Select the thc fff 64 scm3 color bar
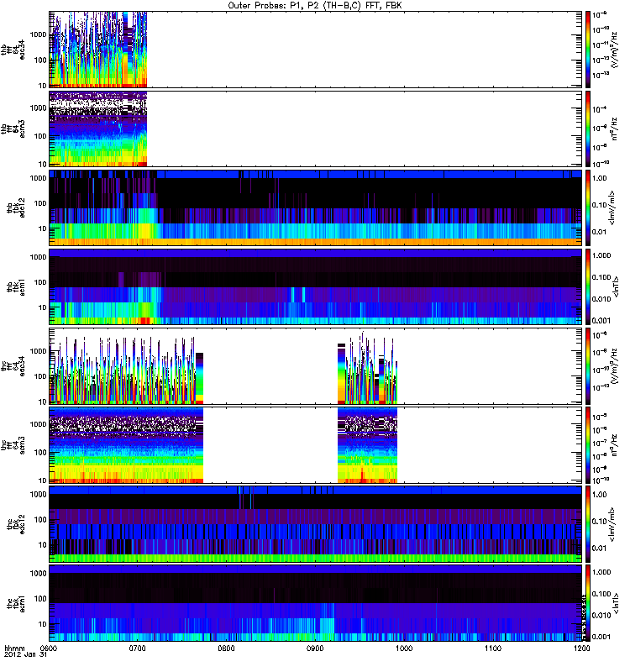The height and width of the screenshot is (672, 630). coord(588,445)
